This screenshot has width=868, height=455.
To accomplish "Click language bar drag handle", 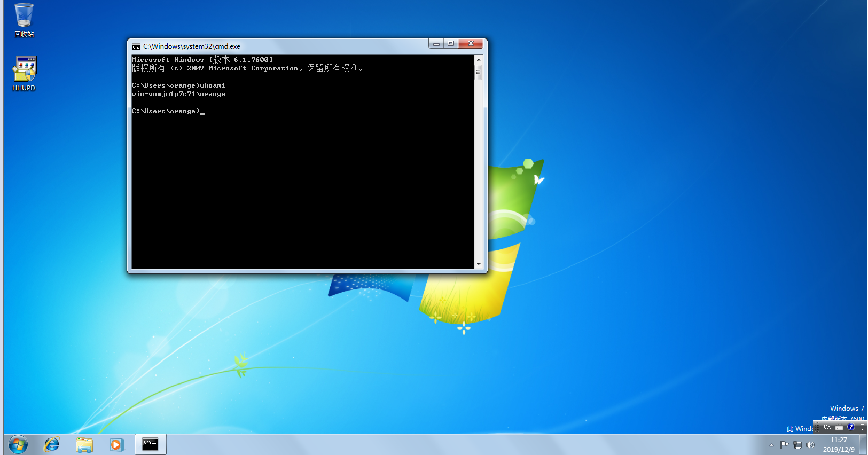I will (817, 427).
